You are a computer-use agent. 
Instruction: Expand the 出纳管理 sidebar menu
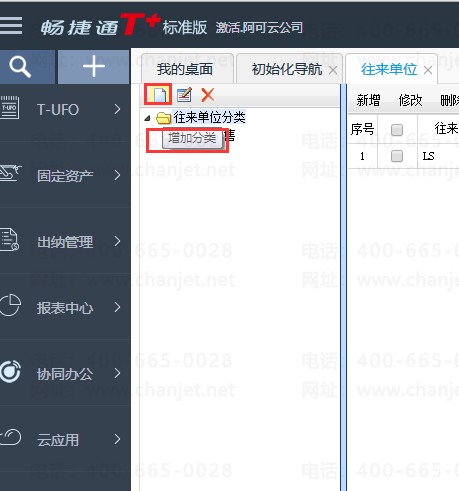(x=117, y=241)
